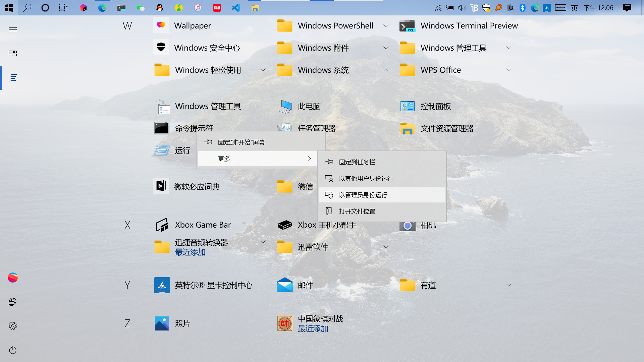Screen dimensions: 644x362
Task: Open the taskbar search magnifier
Action: click(x=27, y=8)
